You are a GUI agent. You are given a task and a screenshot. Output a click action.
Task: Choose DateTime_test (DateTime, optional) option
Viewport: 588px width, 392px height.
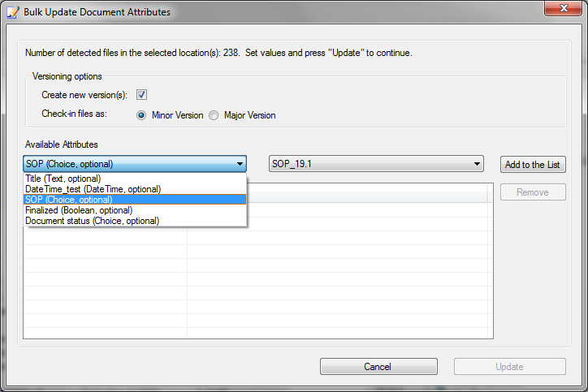[x=135, y=189]
